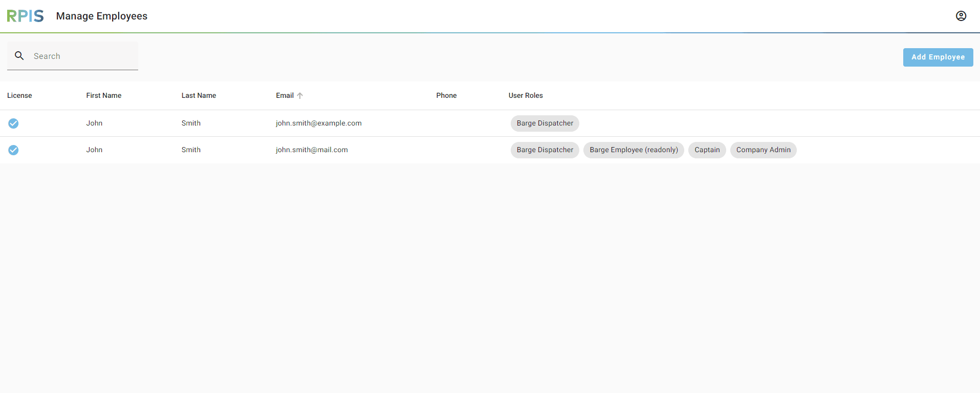Screen dimensions: 980x393
Task: Click the john.smith@example.com email cell
Action: (319, 123)
